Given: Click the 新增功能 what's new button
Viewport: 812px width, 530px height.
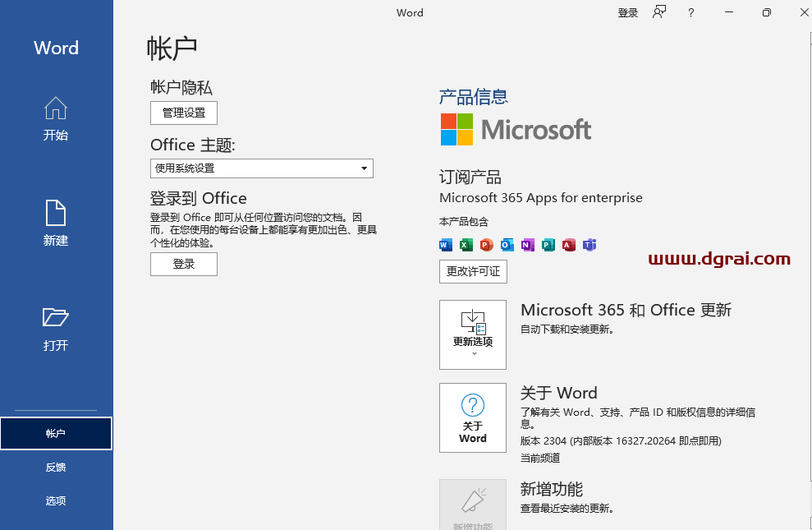Looking at the screenshot, I should pyautogui.click(x=473, y=505).
